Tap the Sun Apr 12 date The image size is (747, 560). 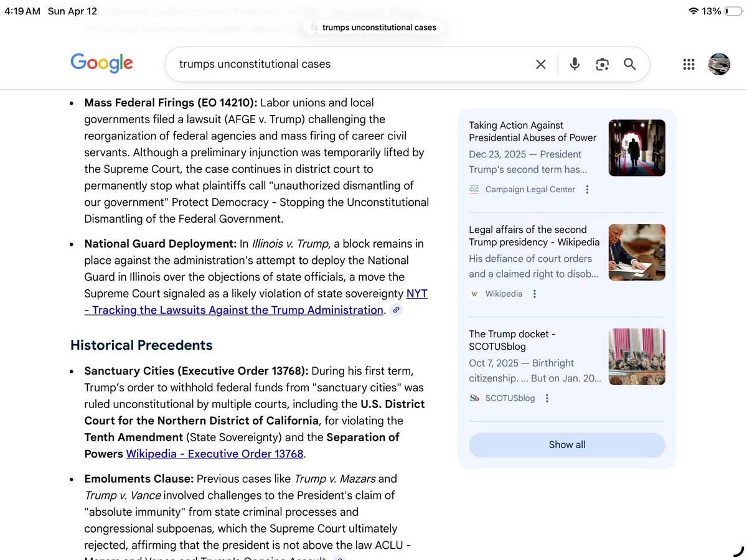pos(72,11)
